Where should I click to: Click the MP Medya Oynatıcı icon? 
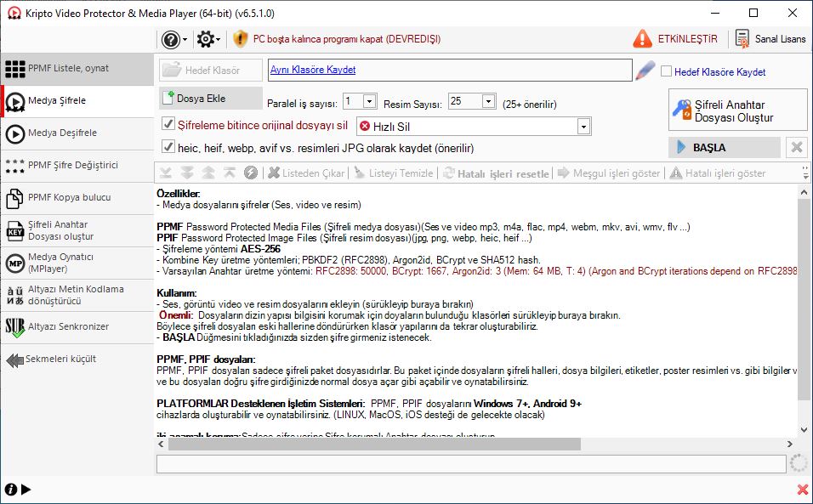pos(15,263)
